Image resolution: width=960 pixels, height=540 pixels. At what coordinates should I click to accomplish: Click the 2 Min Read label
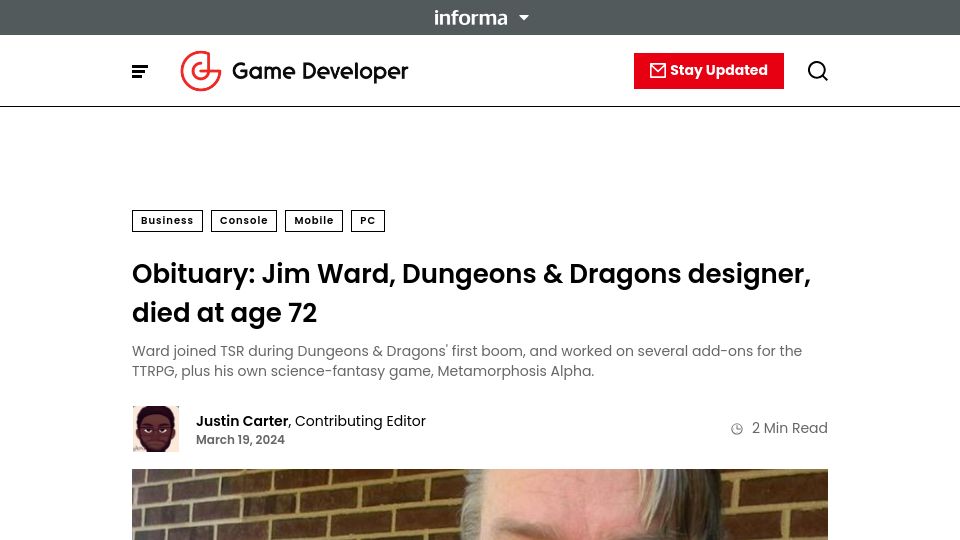pyautogui.click(x=789, y=428)
